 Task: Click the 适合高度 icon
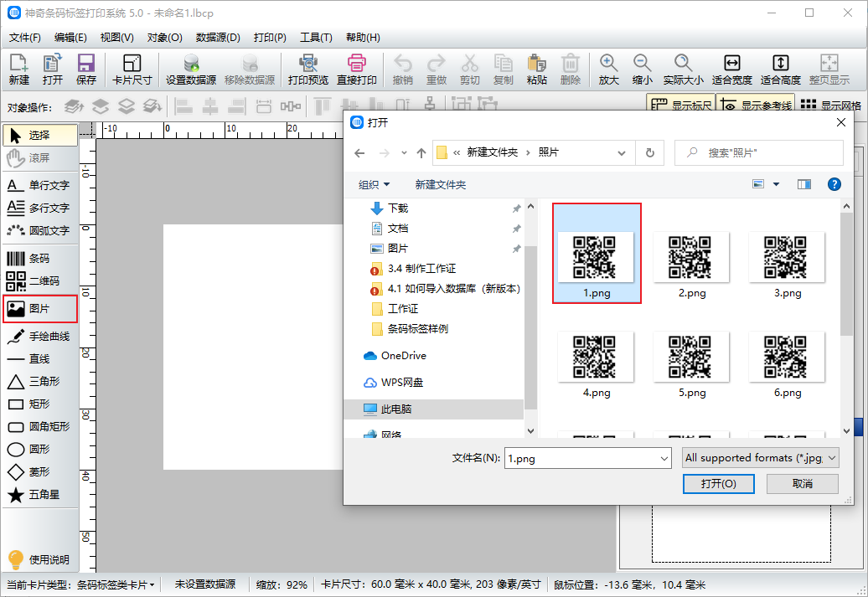point(781,69)
